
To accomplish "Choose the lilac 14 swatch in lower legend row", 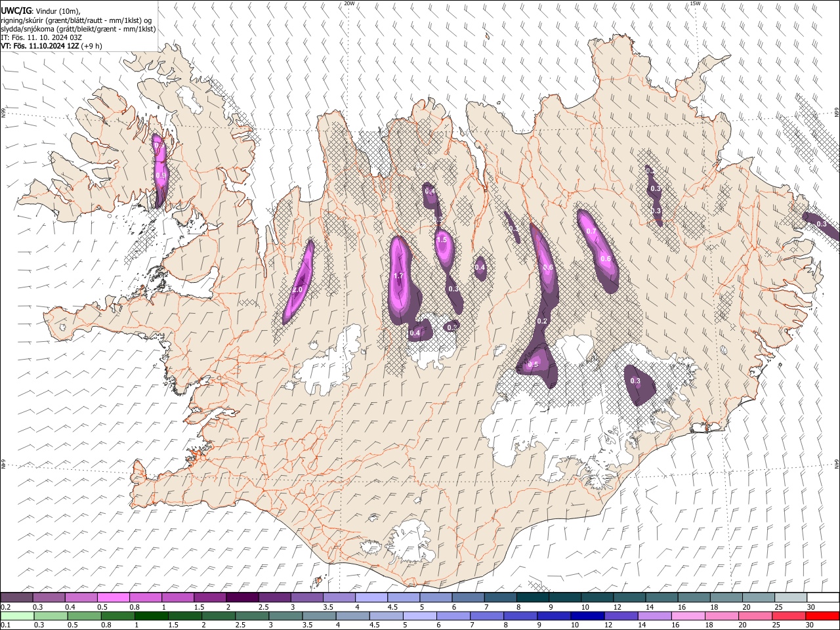I will point(654,616).
